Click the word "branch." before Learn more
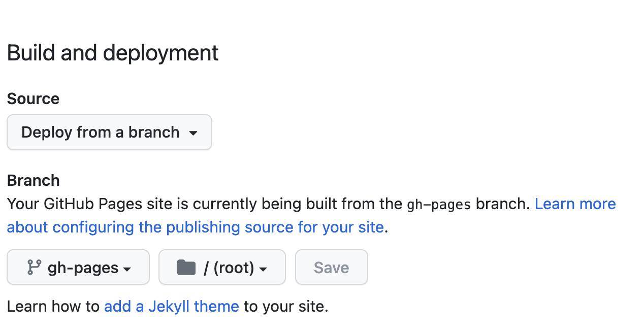644x334 pixels. [503, 204]
